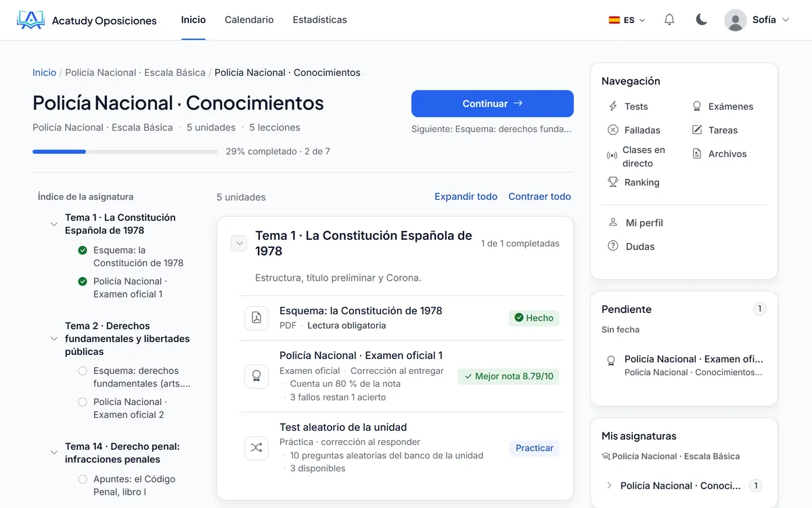Click the course progress bar
812x508 pixels.
(125, 152)
